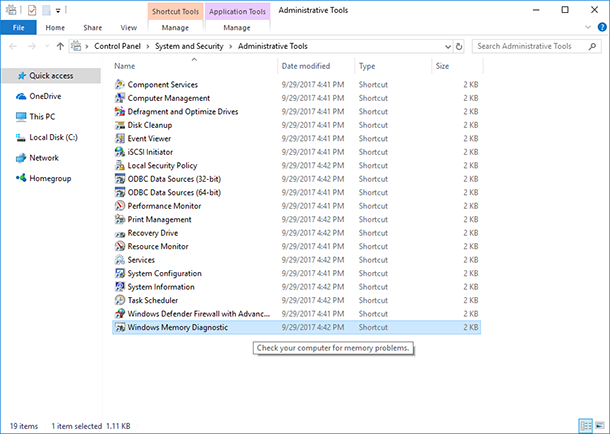Select the Performance Monitor file name
The width and height of the screenshot is (610, 434).
coord(164,206)
